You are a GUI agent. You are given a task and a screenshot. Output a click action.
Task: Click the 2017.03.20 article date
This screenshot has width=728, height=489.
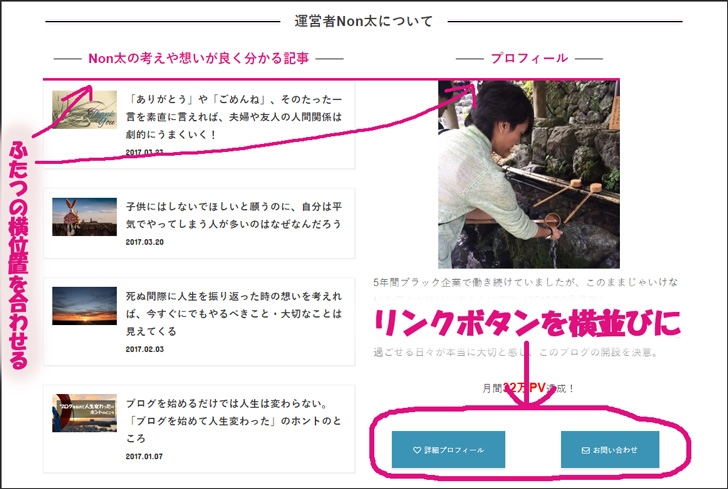[145, 242]
